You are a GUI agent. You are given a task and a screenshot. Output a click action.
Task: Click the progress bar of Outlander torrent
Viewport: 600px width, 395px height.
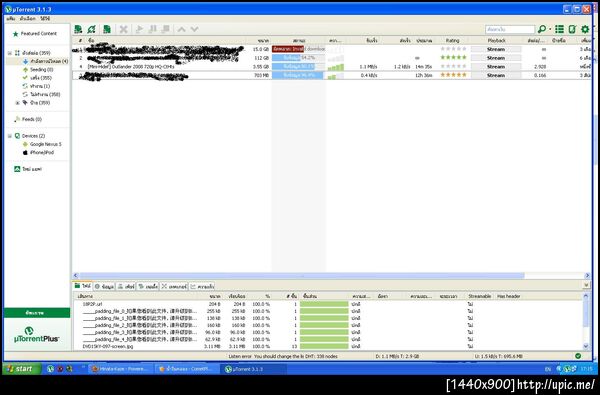[x=298, y=67]
